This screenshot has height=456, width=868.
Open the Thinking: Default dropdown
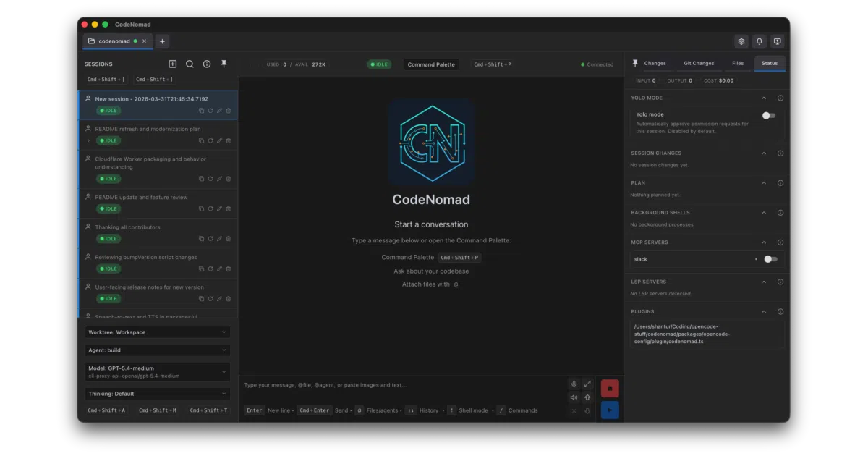[x=157, y=394]
